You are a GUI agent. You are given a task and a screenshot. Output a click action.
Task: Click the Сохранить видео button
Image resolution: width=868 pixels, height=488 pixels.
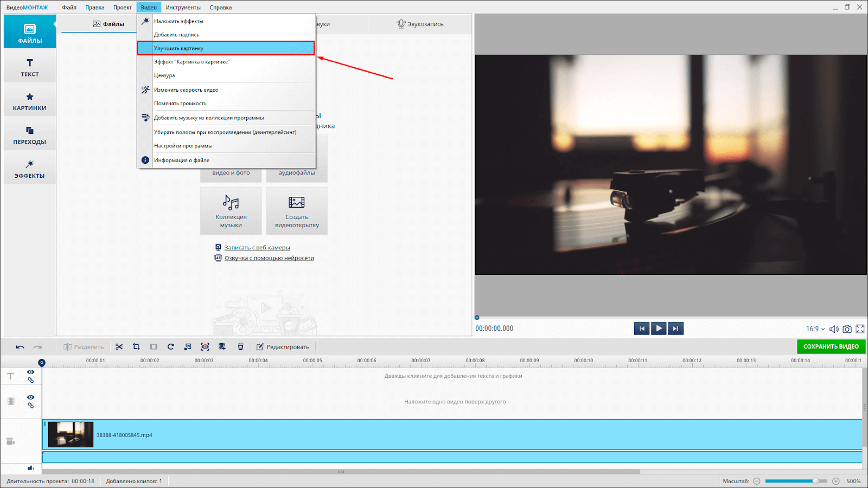[831, 346]
